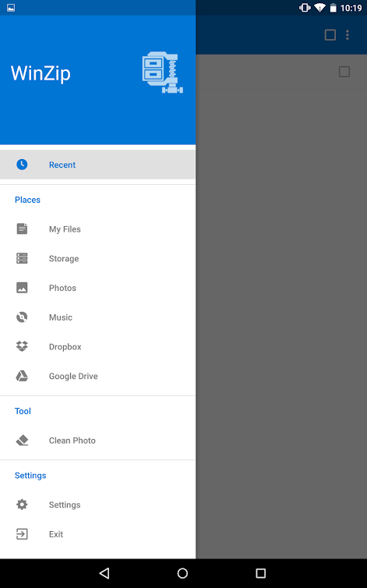Viewport: 367px width, 588px height.
Task: Click the Google Drive triangle icon
Action: (x=22, y=376)
